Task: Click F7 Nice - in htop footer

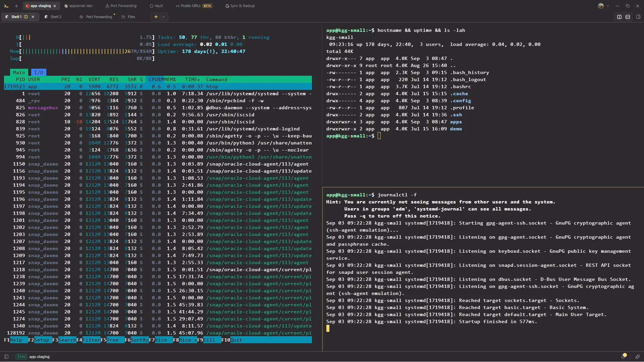Action: point(161,340)
